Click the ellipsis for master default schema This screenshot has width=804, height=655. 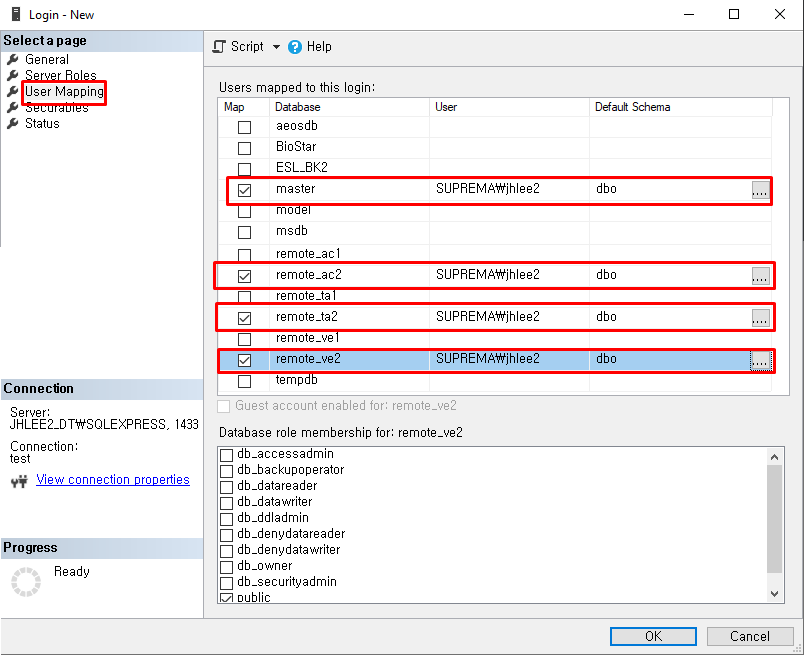pyautogui.click(x=760, y=189)
